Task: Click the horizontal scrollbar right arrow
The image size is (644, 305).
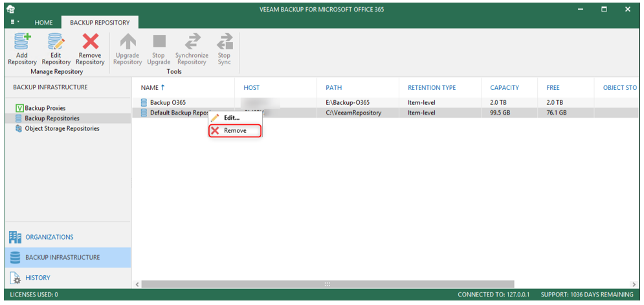Action: pos(634,284)
